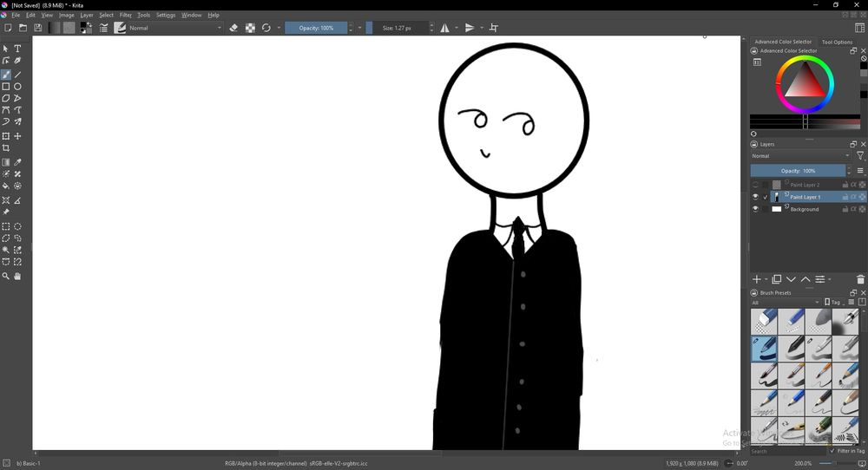Viewport: 868px width, 470px height.
Task: Toggle eraser mode in the toolbar
Action: tap(233, 28)
